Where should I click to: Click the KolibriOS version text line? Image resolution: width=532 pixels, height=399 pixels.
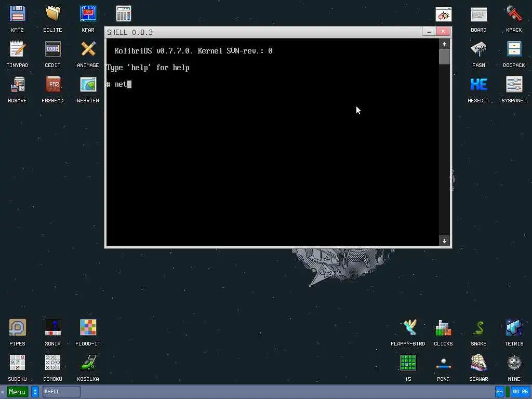193,51
